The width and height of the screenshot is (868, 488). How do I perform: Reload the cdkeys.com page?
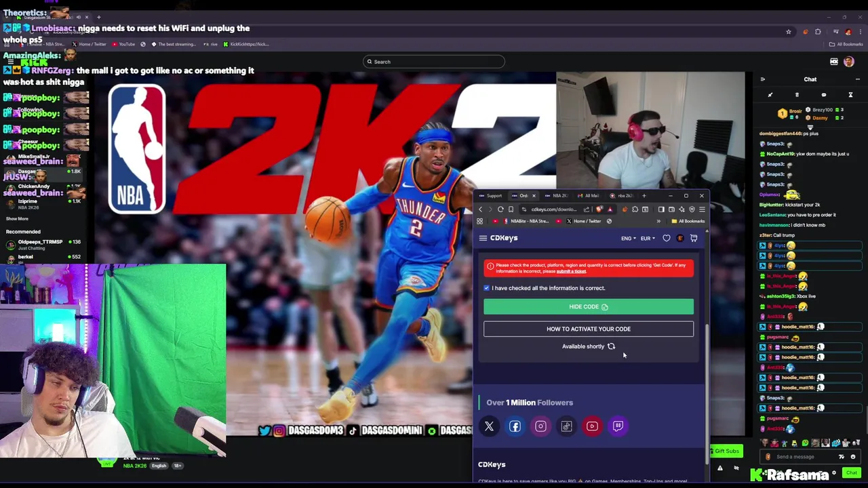pyautogui.click(x=500, y=209)
